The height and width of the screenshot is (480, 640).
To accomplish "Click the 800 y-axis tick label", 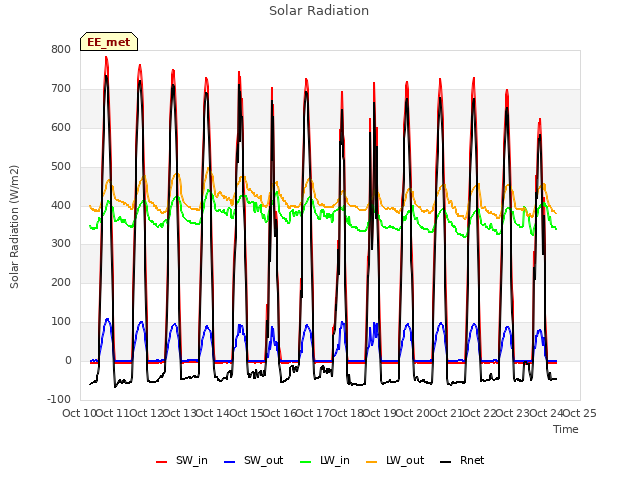I will [x=61, y=49].
